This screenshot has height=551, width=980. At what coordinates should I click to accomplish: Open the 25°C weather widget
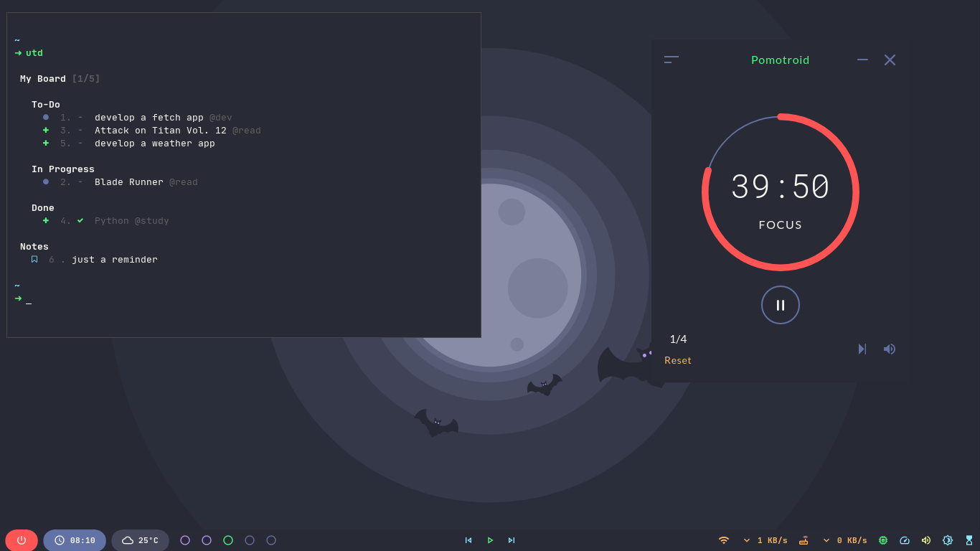(x=140, y=540)
